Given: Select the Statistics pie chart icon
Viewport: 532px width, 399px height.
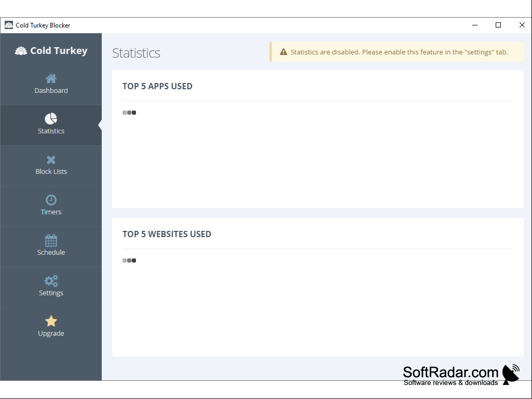Looking at the screenshot, I should [51, 119].
